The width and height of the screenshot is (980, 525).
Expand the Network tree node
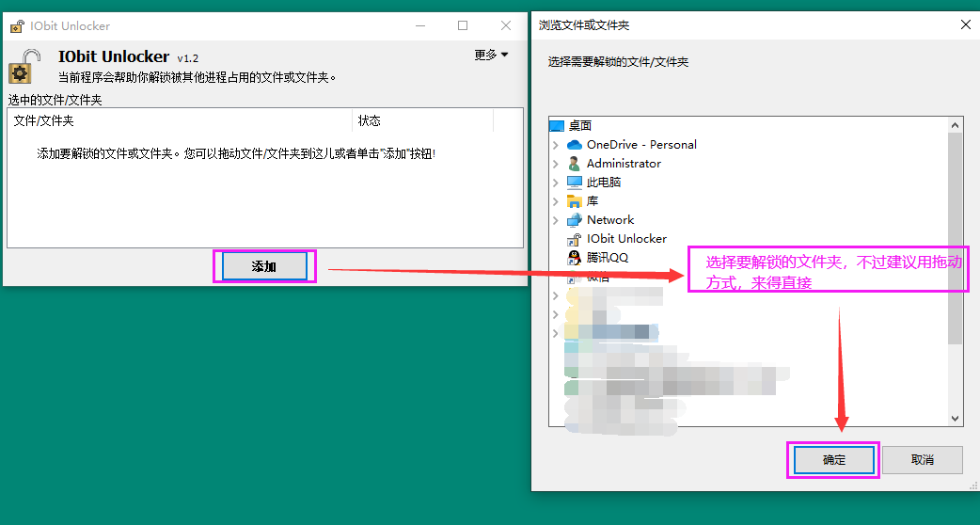556,220
